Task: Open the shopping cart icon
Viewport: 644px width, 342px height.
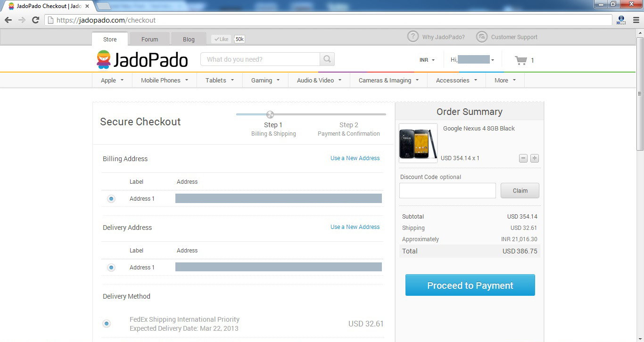Action: [x=521, y=60]
